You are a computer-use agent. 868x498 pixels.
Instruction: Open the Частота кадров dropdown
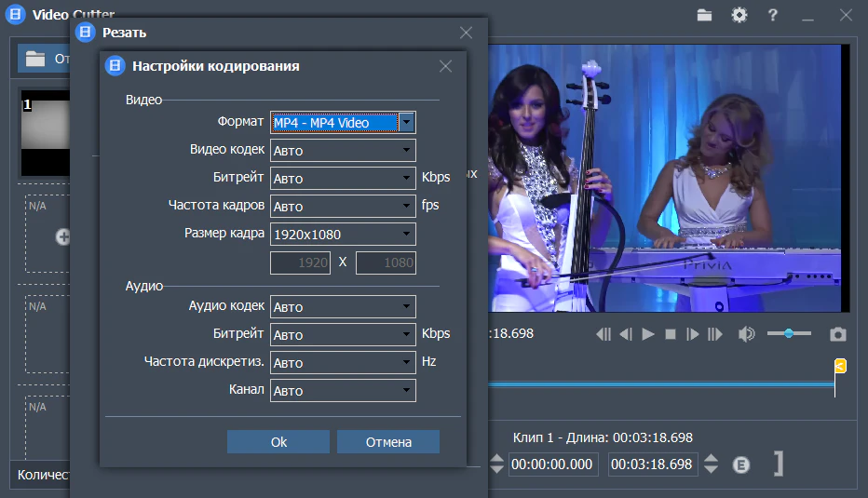pos(407,207)
